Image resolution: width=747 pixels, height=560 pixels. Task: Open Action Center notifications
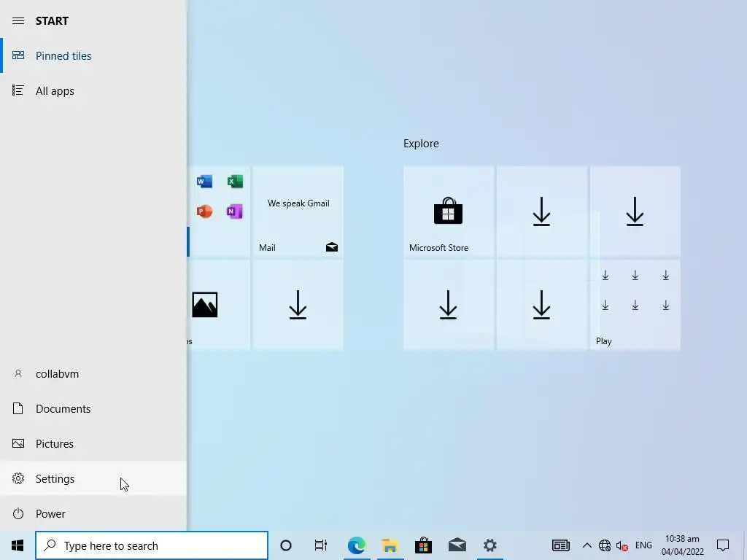point(723,545)
